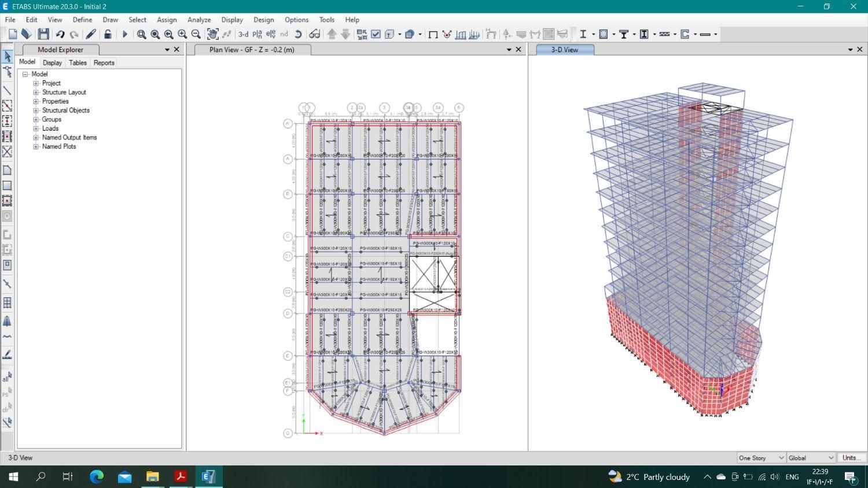The image size is (868, 488).
Task: Open the One Story dropdown
Action: coord(761,458)
